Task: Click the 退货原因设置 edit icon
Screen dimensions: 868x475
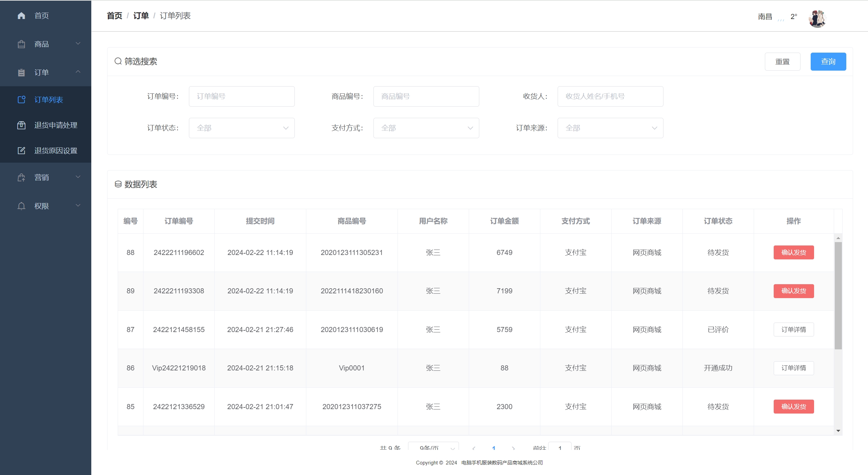Action: point(21,150)
